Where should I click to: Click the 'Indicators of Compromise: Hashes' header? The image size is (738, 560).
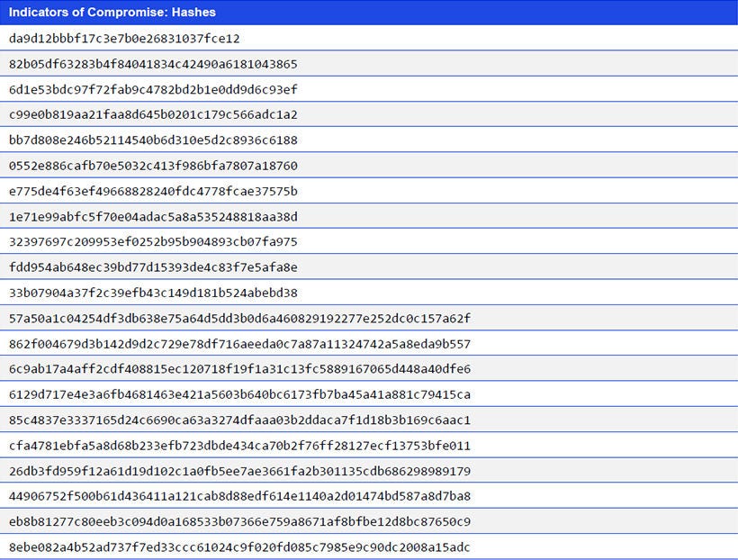point(112,13)
